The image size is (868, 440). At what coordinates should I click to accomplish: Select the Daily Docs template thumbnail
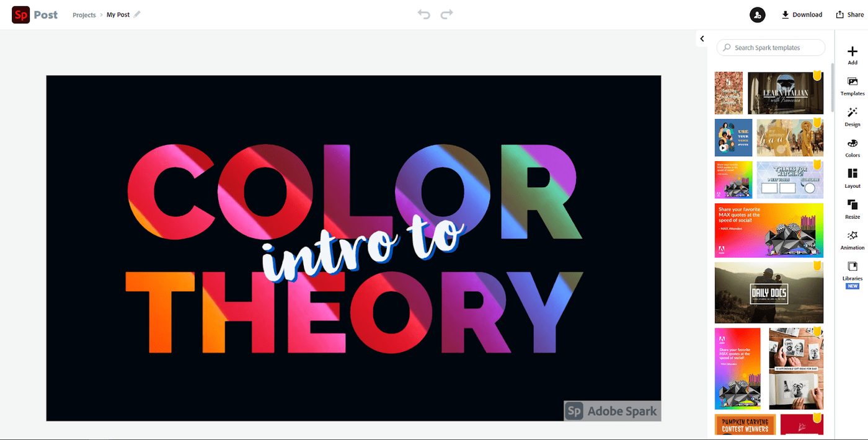(x=769, y=292)
